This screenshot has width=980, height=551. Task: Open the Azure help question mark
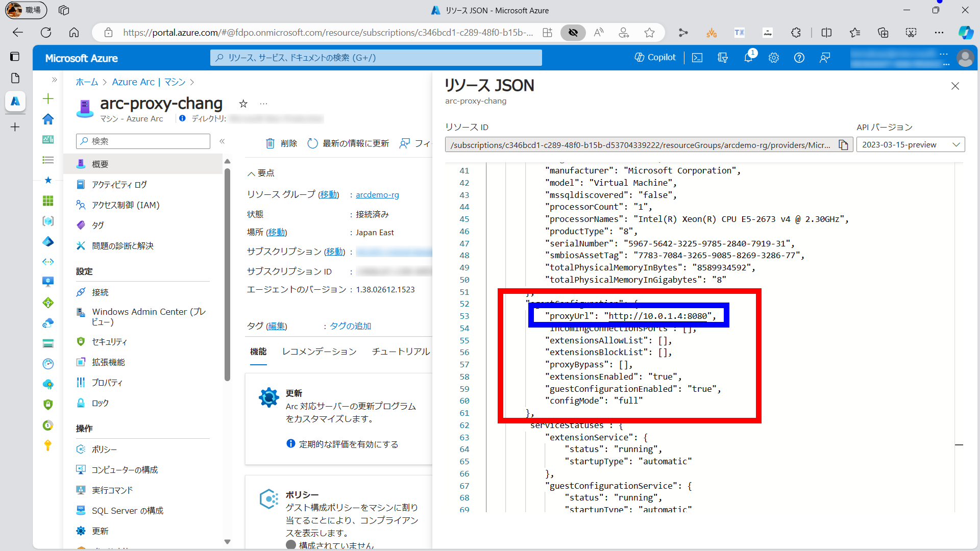[799, 58]
